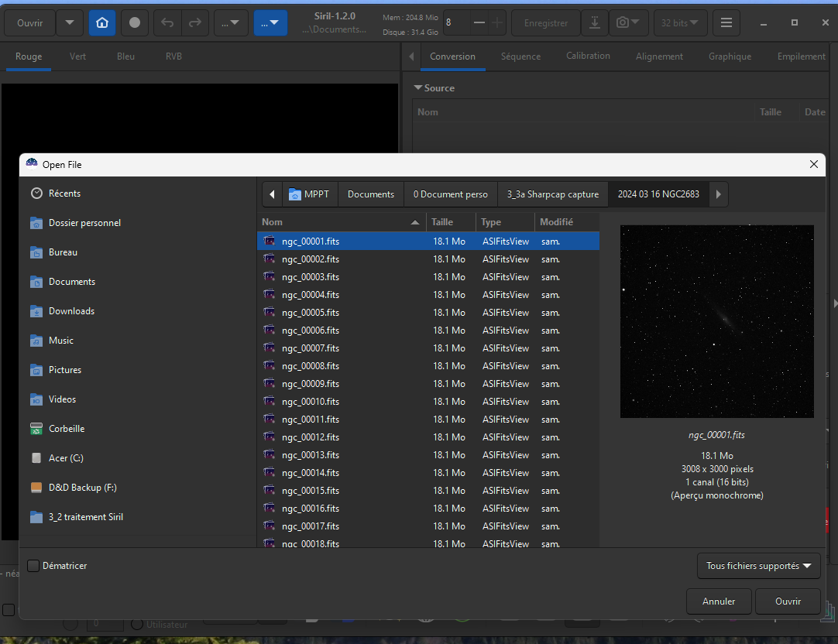
Task: Click the left path arrow in file dialog
Action: (272, 194)
